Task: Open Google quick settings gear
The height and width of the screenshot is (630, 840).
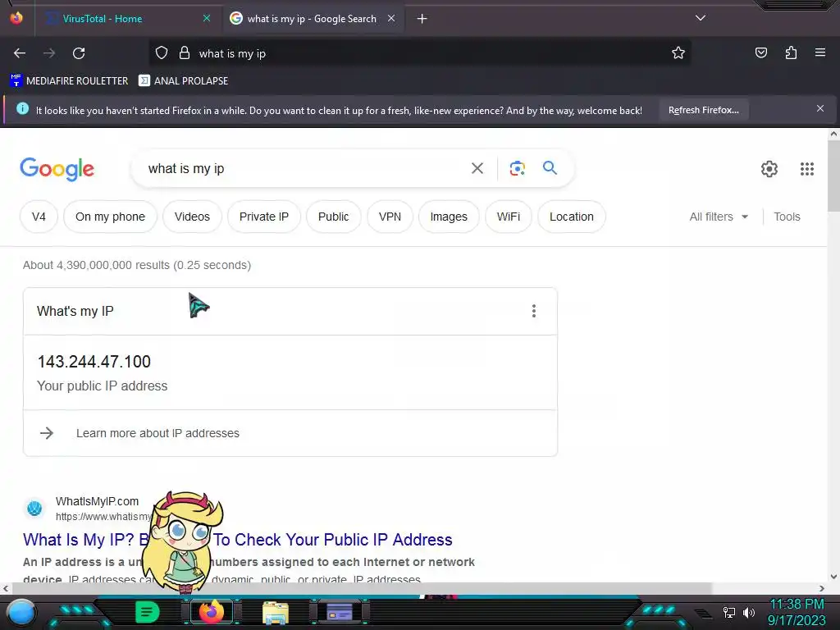Action: (769, 169)
